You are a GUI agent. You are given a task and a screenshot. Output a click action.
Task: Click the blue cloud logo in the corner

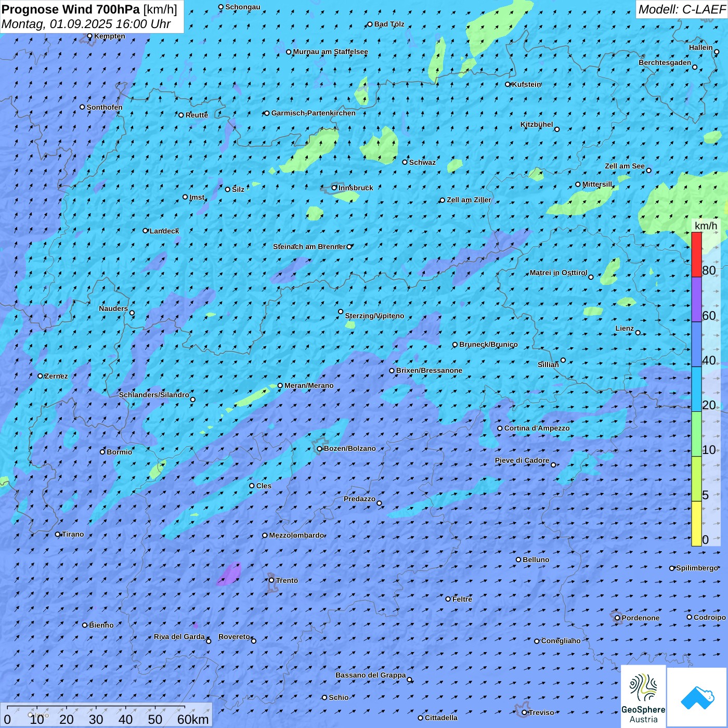(x=697, y=697)
